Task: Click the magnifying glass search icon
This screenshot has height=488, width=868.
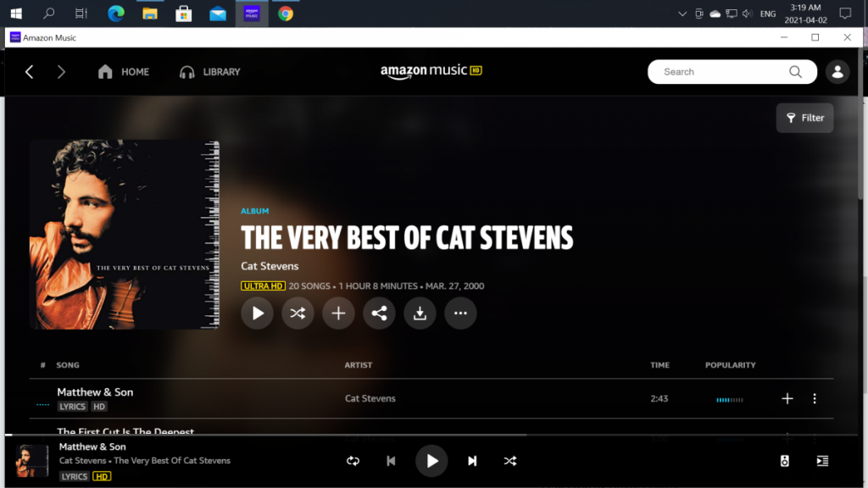Action: point(795,72)
